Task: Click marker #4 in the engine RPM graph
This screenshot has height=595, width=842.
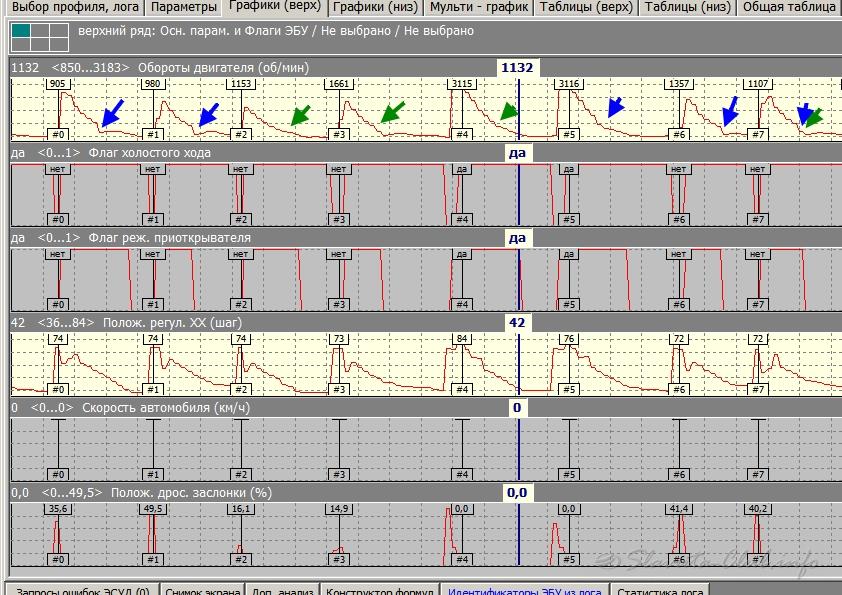Action: [461, 134]
